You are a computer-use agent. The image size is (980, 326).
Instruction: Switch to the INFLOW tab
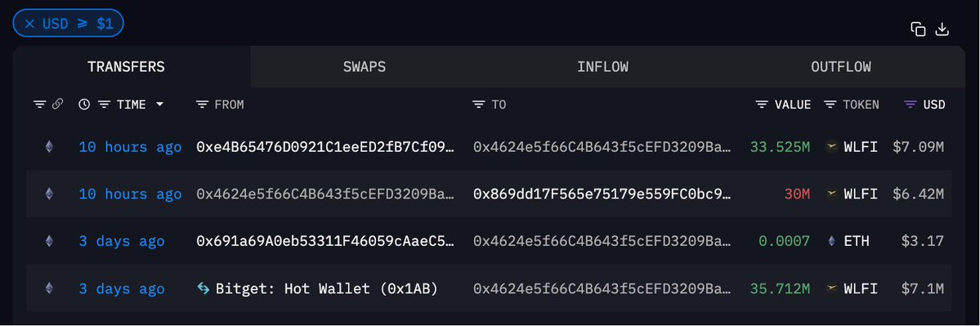coord(602,67)
